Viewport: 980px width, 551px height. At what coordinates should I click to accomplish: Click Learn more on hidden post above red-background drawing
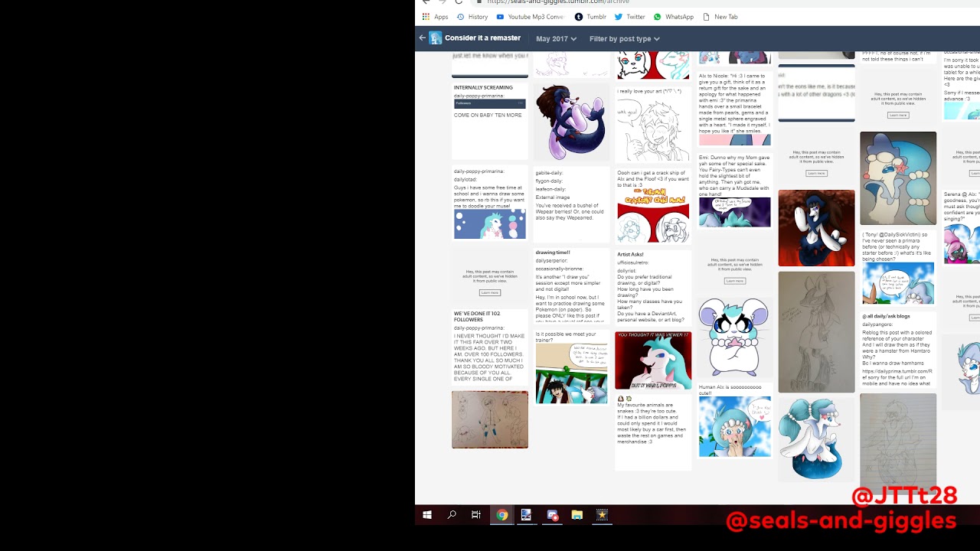click(x=816, y=173)
